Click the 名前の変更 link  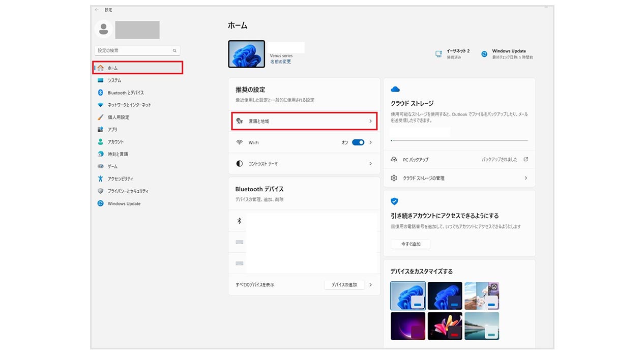(x=281, y=62)
